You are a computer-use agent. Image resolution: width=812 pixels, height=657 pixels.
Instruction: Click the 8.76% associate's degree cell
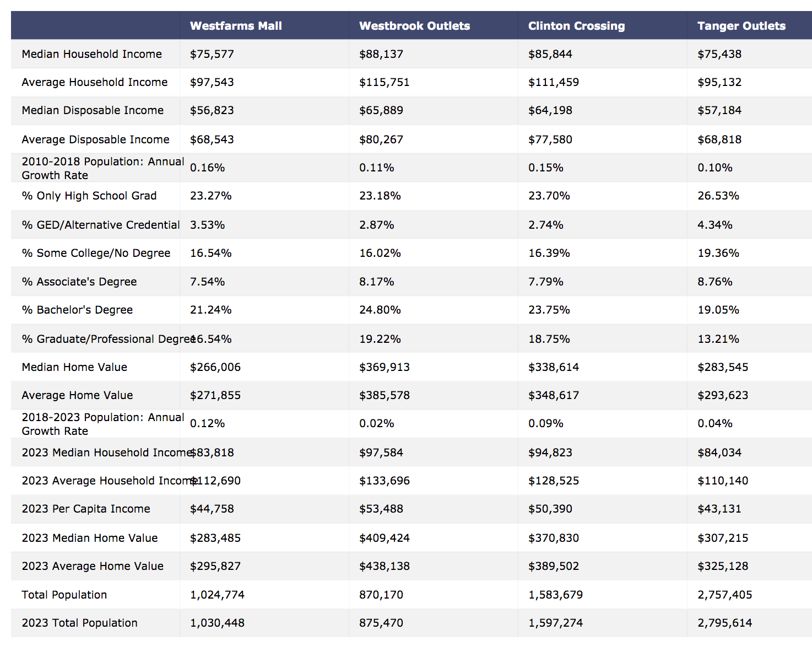715,282
